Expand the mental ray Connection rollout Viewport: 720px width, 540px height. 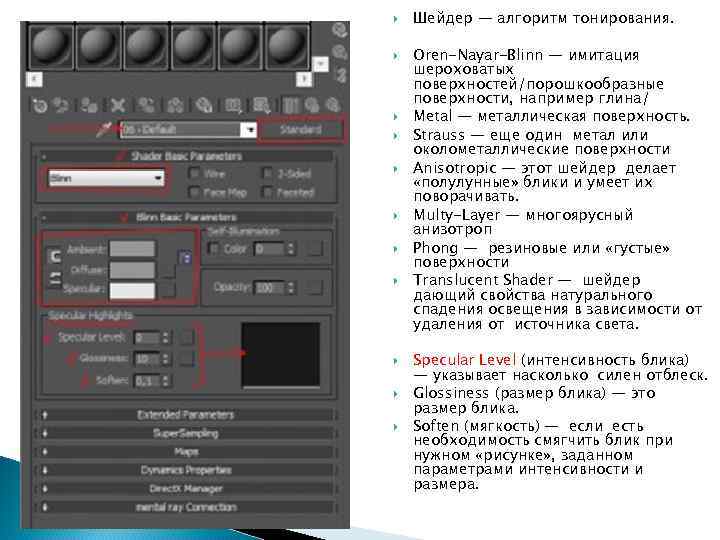tap(186, 507)
